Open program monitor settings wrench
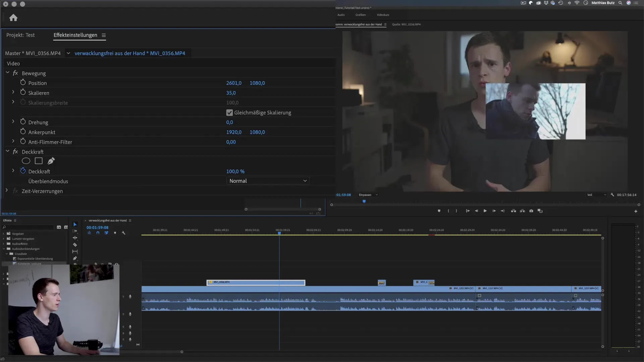Image resolution: width=644 pixels, height=362 pixels. pos(612,195)
